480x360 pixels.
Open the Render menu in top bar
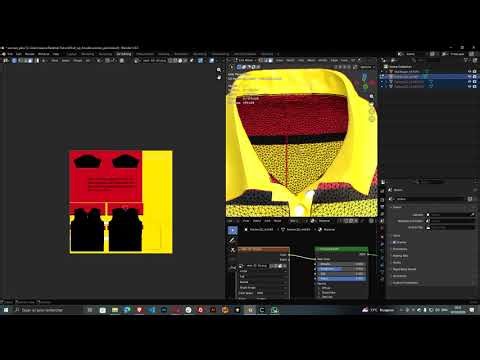[x=30, y=54]
